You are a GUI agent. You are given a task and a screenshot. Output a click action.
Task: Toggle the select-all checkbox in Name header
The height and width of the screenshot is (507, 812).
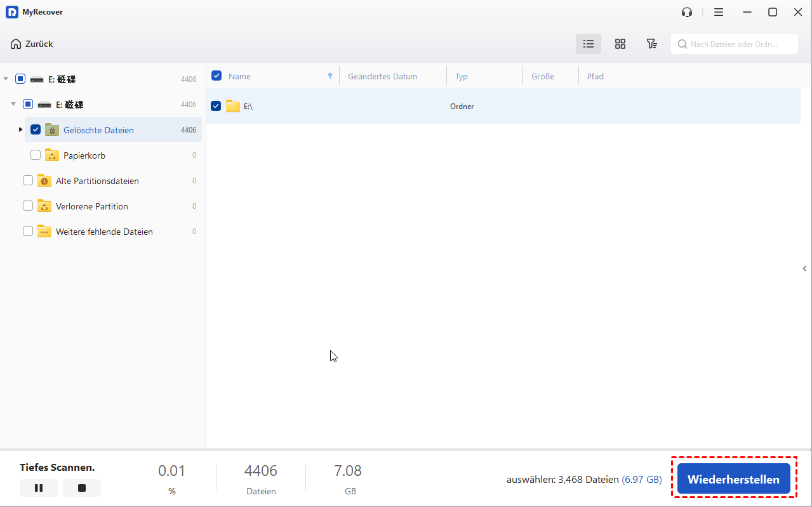(216, 76)
